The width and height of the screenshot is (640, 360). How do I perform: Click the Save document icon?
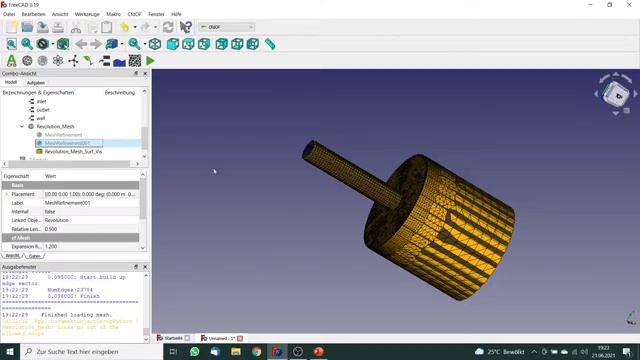[43, 27]
